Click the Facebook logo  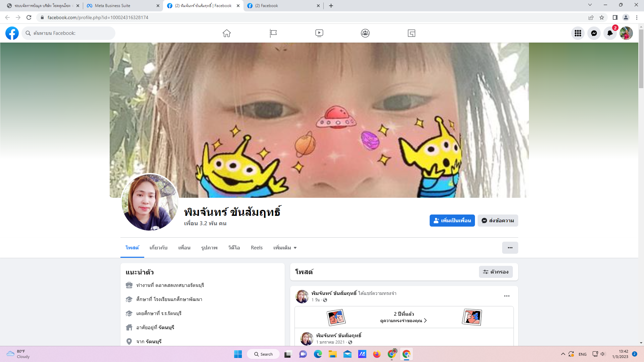(x=12, y=33)
